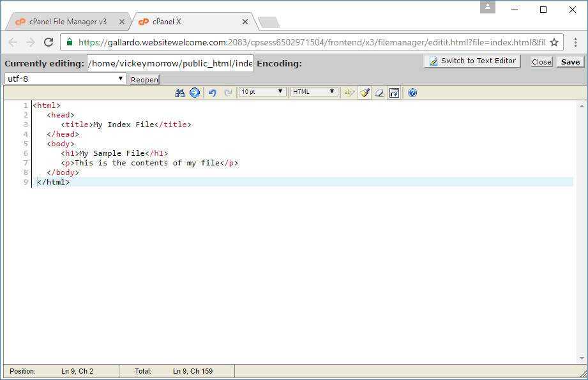Click the '</head>' tag on line 4
This screenshot has height=380, width=588.
pos(63,134)
